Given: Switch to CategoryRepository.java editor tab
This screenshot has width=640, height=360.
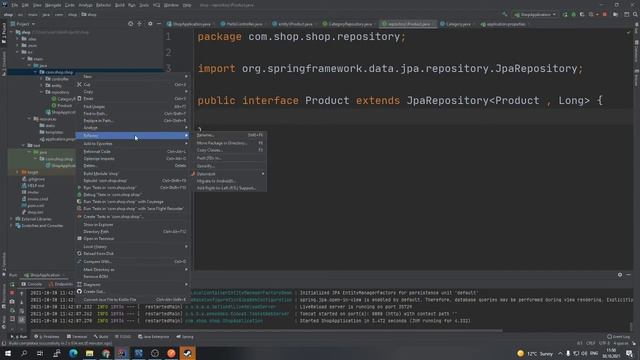Looking at the screenshot, I should tap(349, 24).
